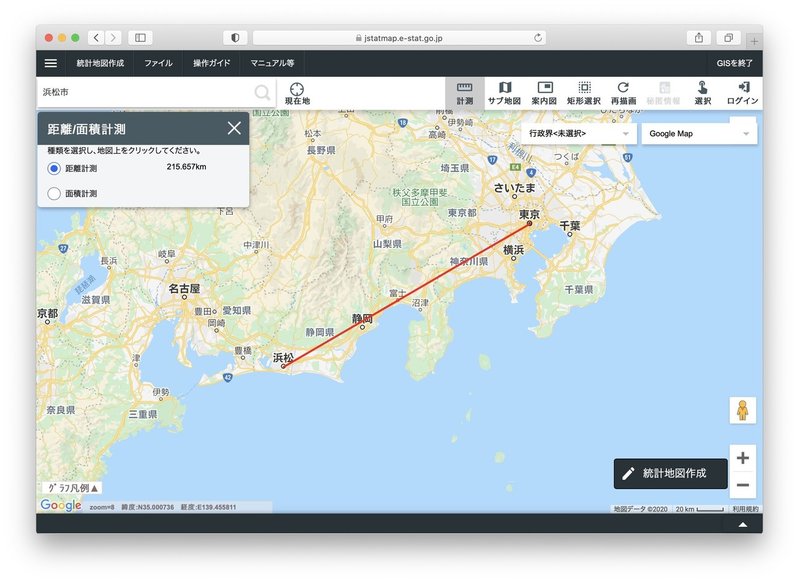Open a new Safari tab
Image resolution: width=800 pixels, height=583 pixels.
[x=754, y=41]
